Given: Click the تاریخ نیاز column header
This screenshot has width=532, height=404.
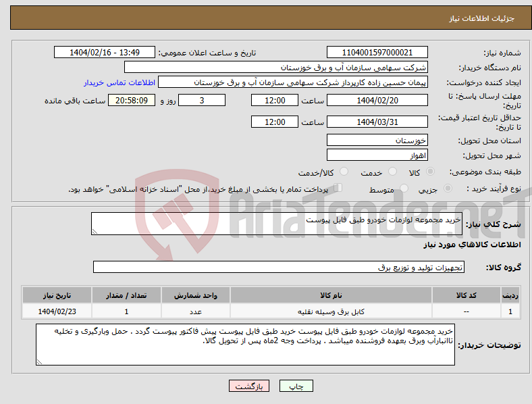Looking at the screenshot, I should point(57,295).
